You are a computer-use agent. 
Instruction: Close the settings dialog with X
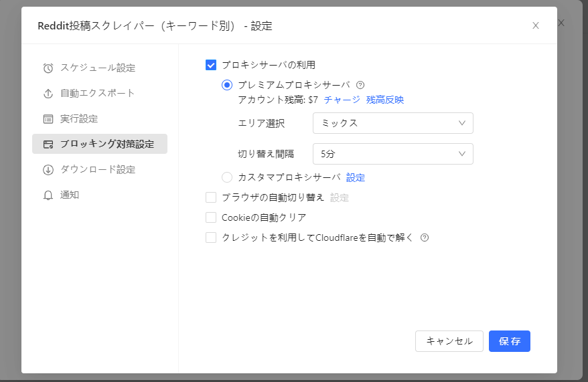click(535, 26)
